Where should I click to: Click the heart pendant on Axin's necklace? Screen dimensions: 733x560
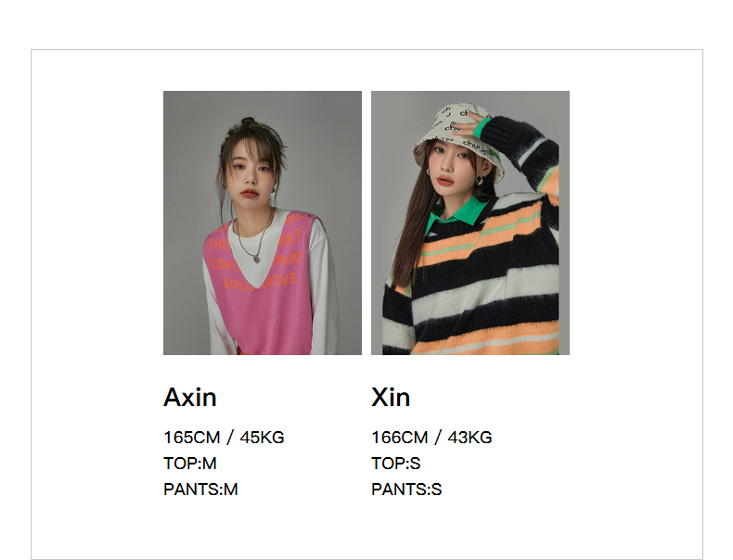click(x=257, y=259)
